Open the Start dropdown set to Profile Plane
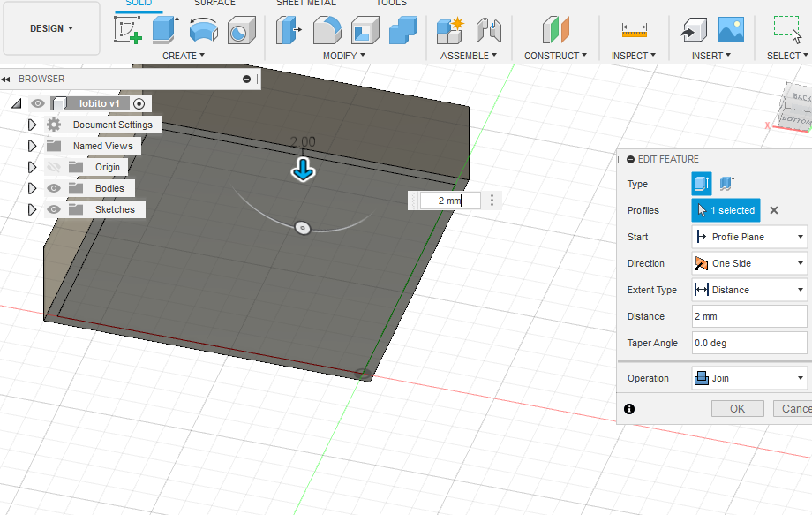Viewport: 812px width, 515px height. coord(749,237)
